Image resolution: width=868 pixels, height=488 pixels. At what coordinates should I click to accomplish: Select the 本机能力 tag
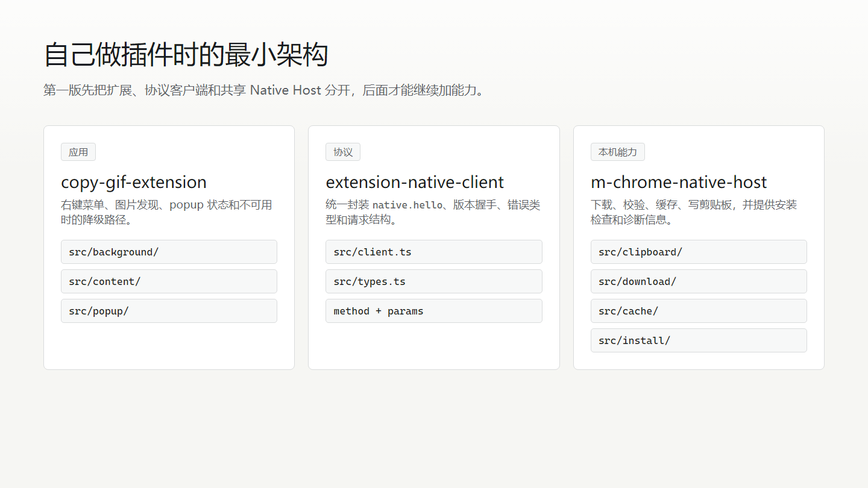[x=618, y=152]
